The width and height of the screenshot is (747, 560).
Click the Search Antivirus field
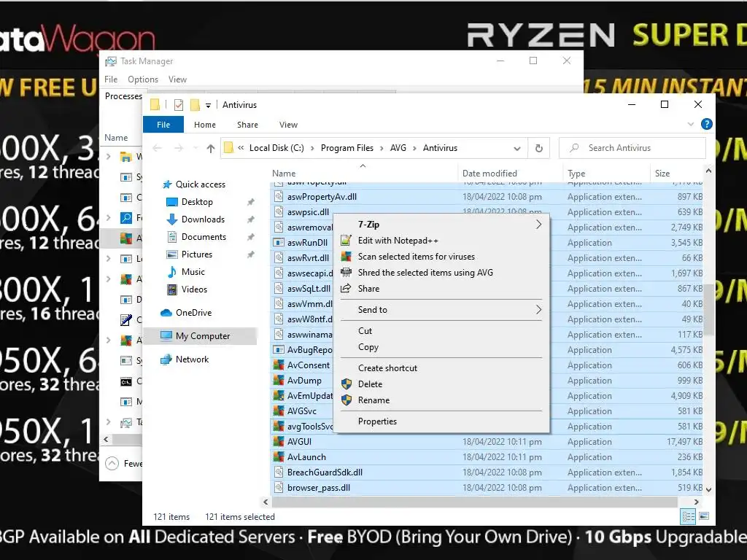click(x=632, y=148)
